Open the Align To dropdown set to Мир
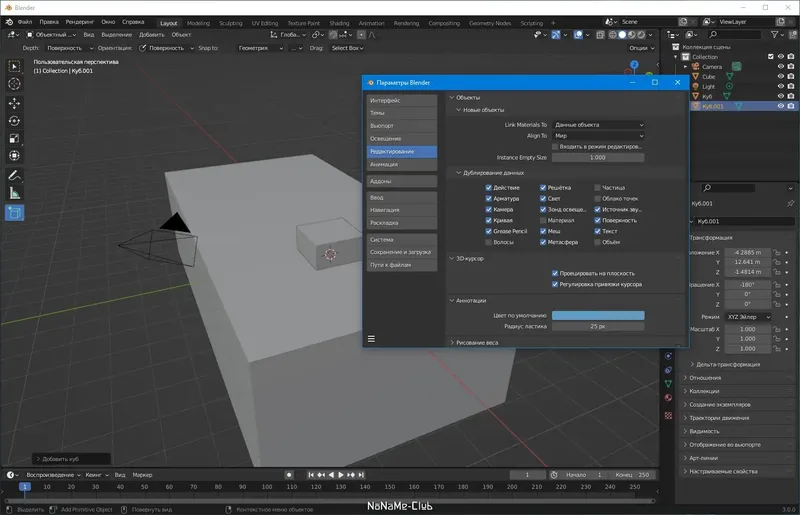This screenshot has height=515, width=800. point(598,135)
